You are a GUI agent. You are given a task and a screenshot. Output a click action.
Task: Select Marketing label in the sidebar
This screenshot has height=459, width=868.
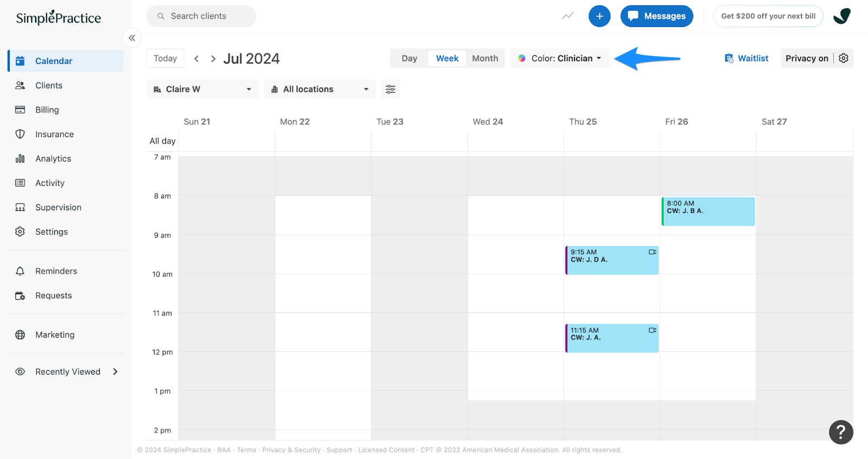pos(55,334)
